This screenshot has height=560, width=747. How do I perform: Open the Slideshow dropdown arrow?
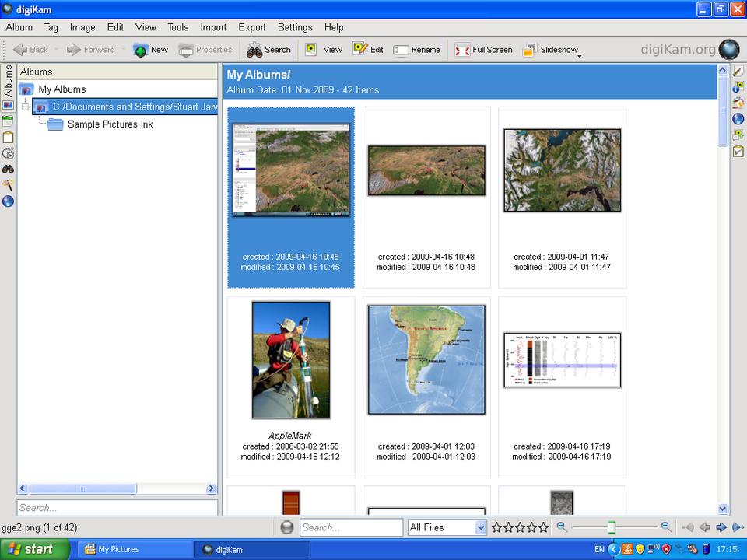point(580,54)
